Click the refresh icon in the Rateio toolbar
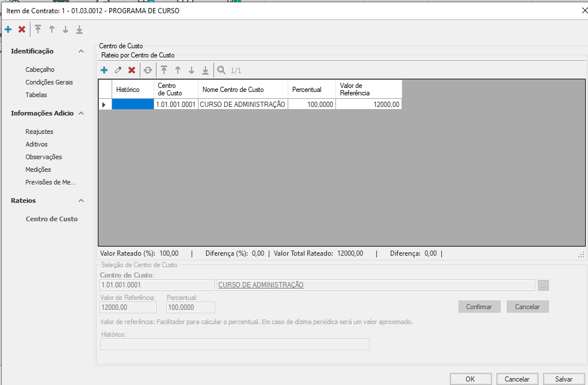Image resolution: width=588 pixels, height=385 pixels. (x=148, y=70)
